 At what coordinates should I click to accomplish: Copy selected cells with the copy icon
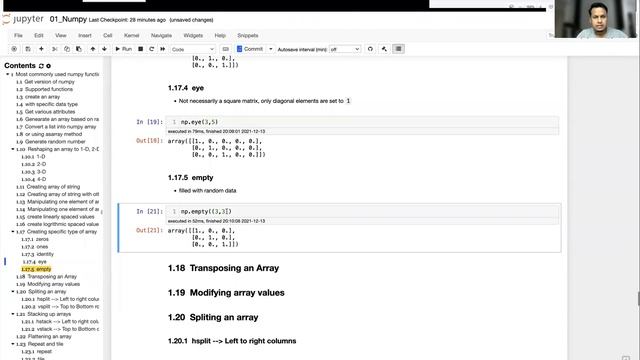point(67,49)
